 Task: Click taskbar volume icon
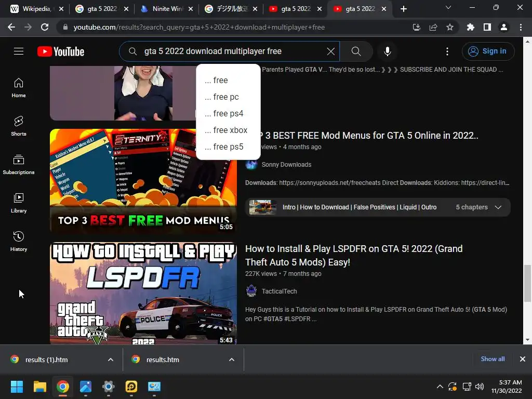point(480,387)
